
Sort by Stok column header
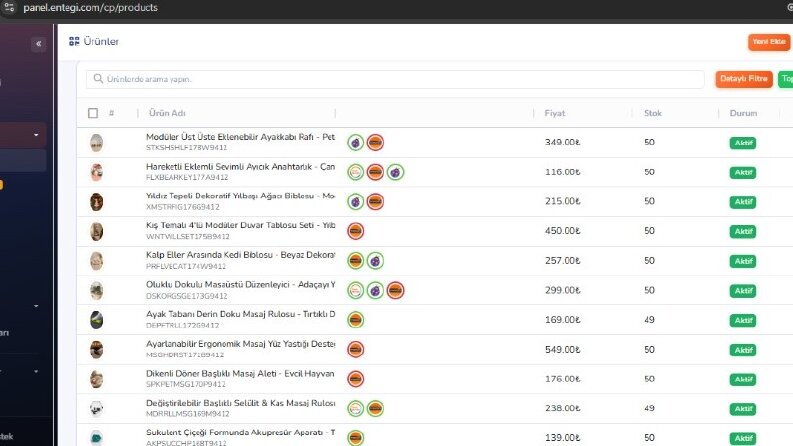click(652, 113)
